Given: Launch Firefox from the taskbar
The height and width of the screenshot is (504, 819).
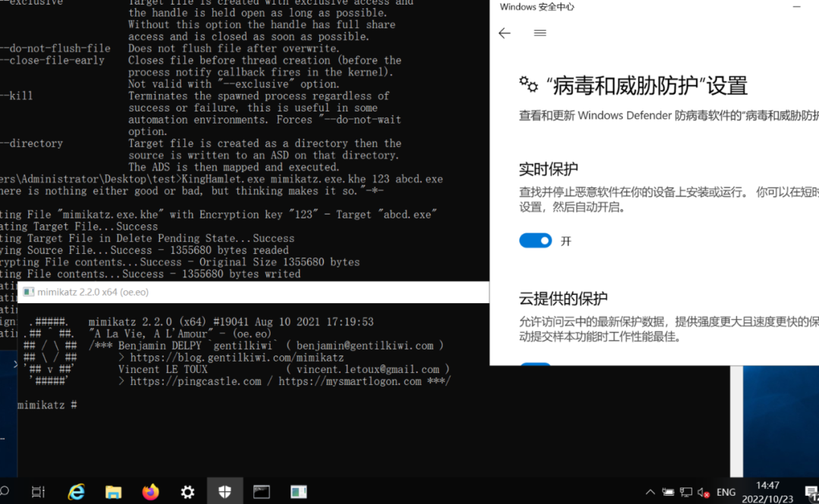Looking at the screenshot, I should (x=150, y=491).
